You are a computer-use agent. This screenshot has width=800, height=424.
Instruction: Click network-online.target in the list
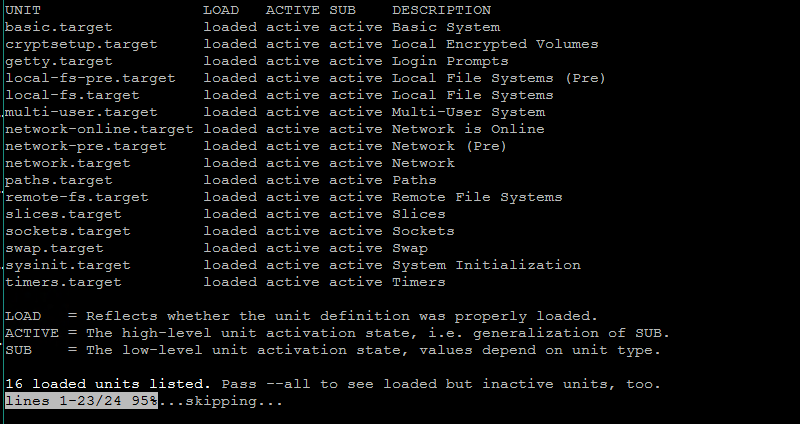coord(99,130)
